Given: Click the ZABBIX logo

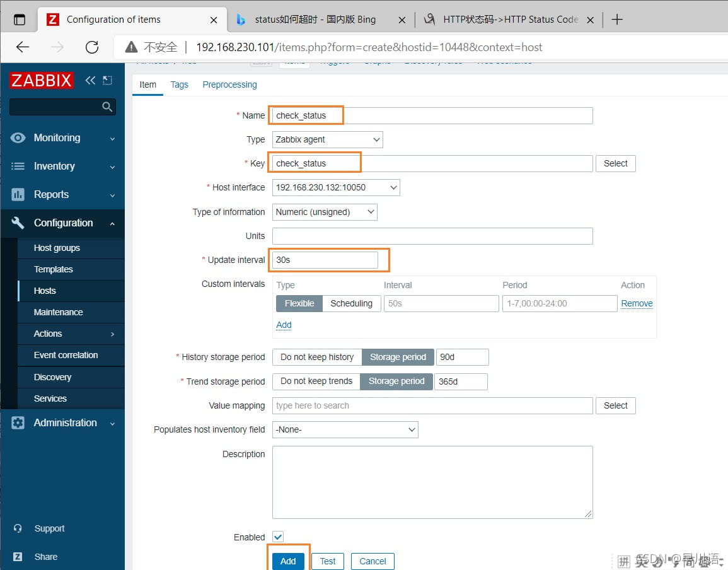Looking at the screenshot, I should click(42, 80).
